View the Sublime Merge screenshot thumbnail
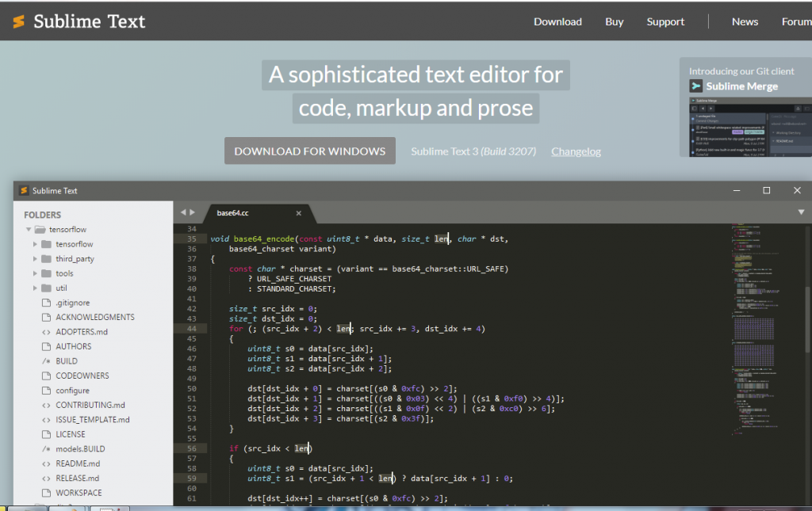The image size is (812, 511). (750, 127)
